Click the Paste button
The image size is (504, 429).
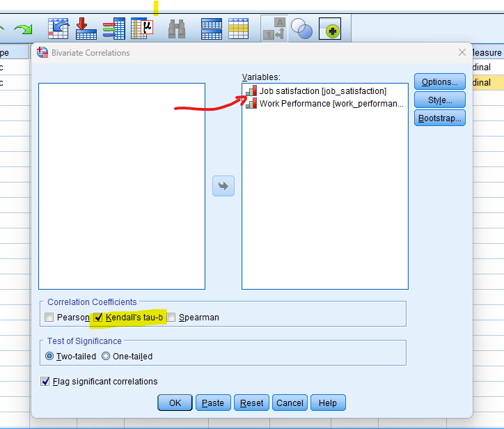pos(213,403)
